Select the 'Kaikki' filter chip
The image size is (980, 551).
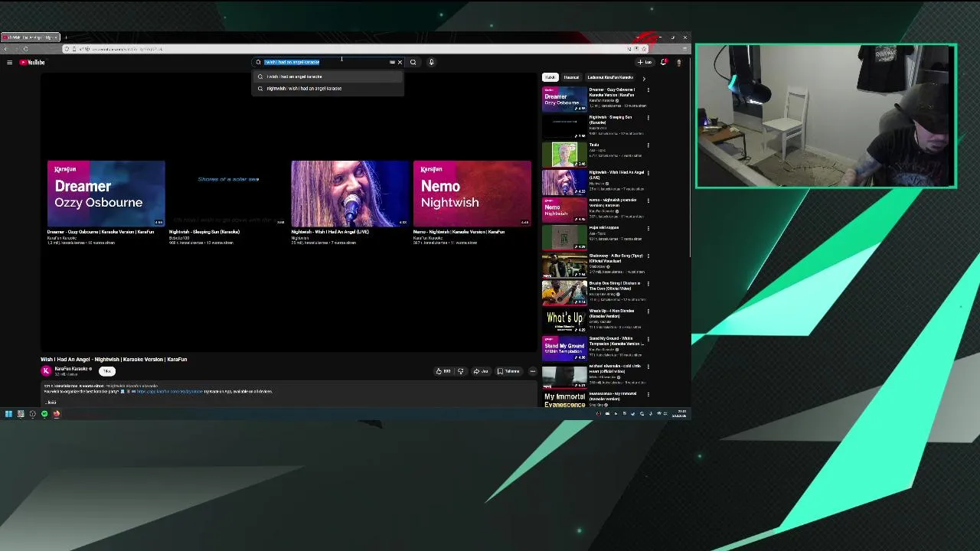click(x=550, y=77)
